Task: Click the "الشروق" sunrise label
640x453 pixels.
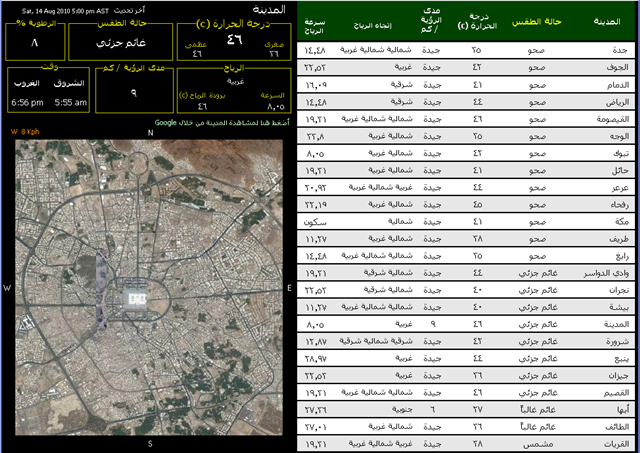Action: [69, 83]
